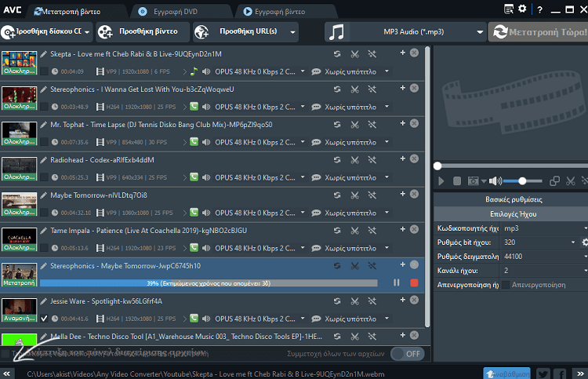This screenshot has height=379, width=588.
Task: Click the preview seek bar handle
Action: [437, 166]
